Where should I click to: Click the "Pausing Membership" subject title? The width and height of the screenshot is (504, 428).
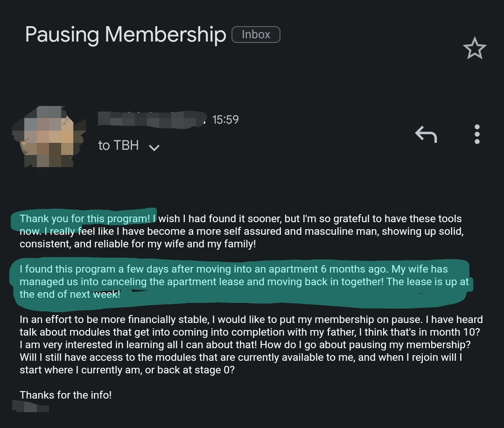click(125, 35)
